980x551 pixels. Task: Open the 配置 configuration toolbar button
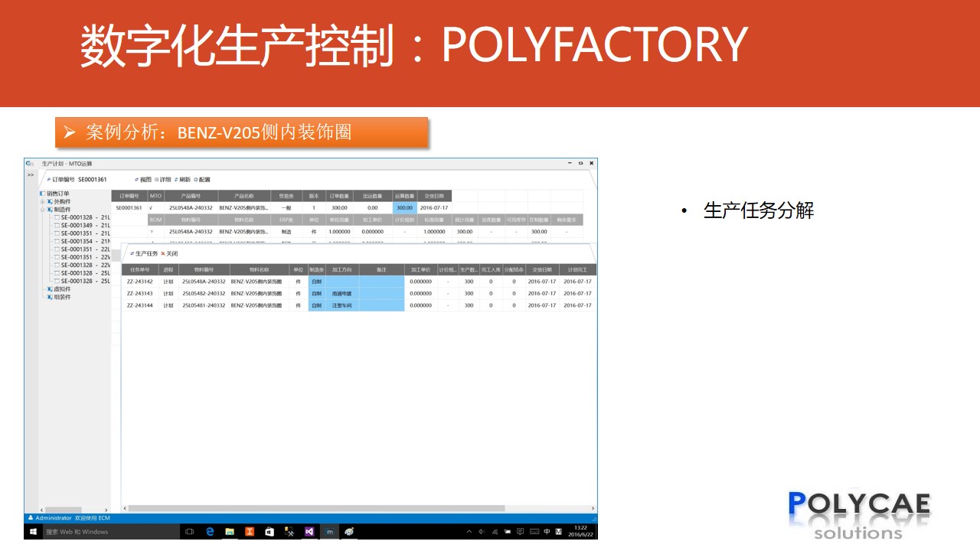(202, 179)
